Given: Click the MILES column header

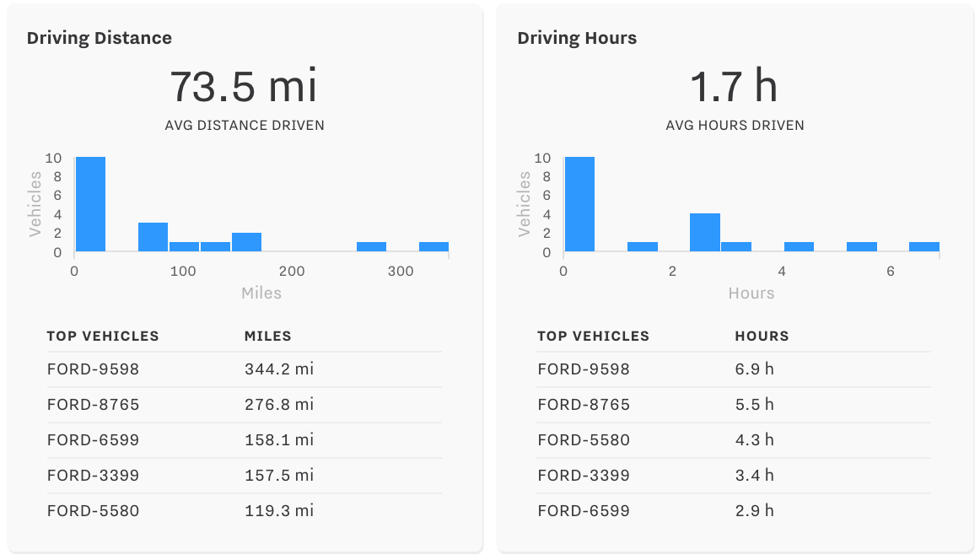Looking at the screenshot, I should pos(268,336).
